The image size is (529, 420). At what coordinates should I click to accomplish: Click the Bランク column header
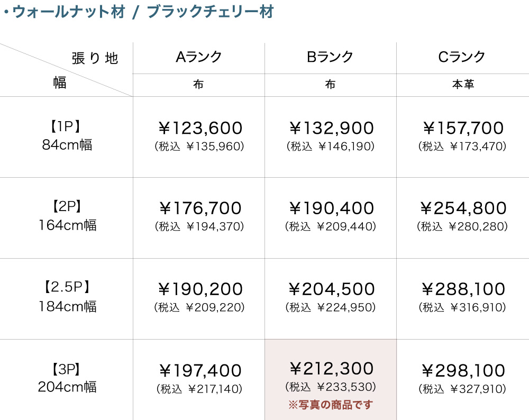coord(330,58)
